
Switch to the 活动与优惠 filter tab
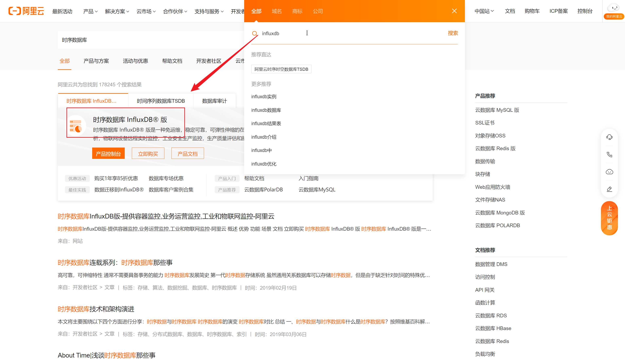(x=135, y=61)
